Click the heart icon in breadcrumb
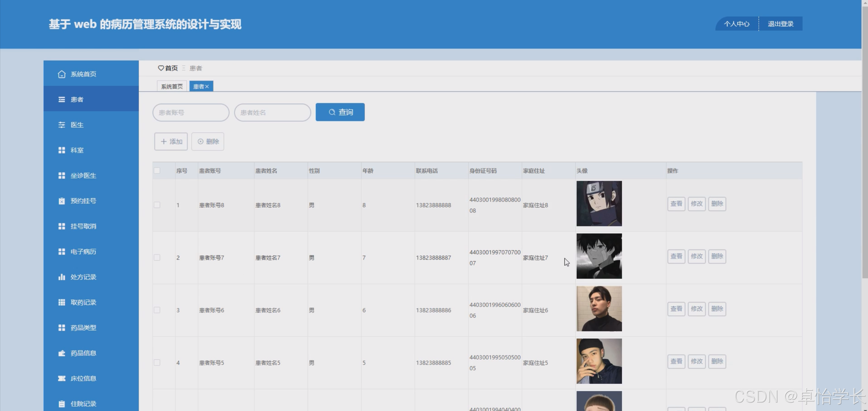Image resolution: width=868 pixels, height=411 pixels. click(x=161, y=68)
